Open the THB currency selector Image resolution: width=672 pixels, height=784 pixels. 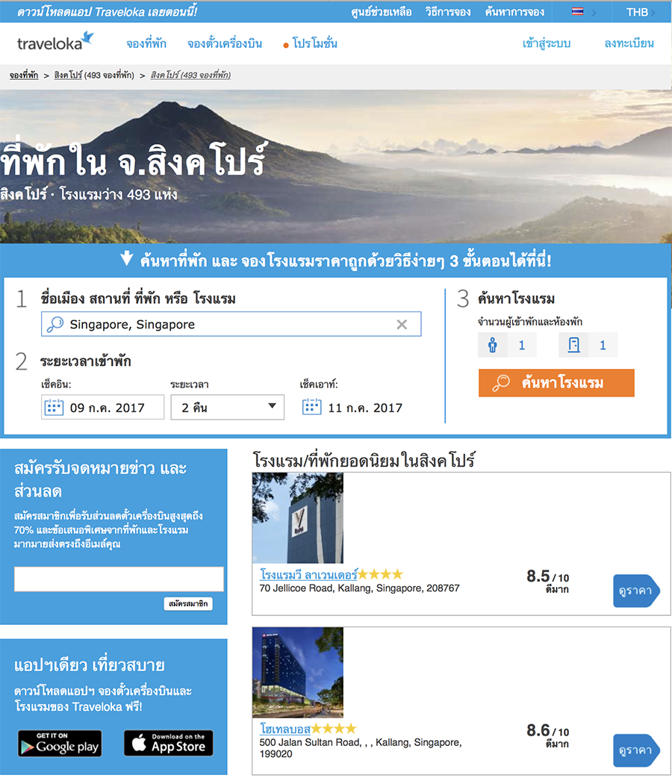point(641,12)
